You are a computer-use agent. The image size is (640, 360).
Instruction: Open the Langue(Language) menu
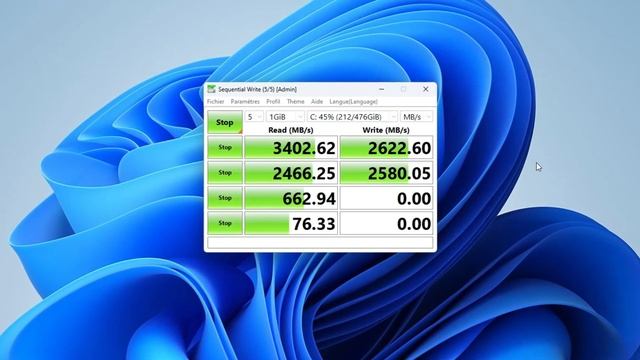point(353,101)
